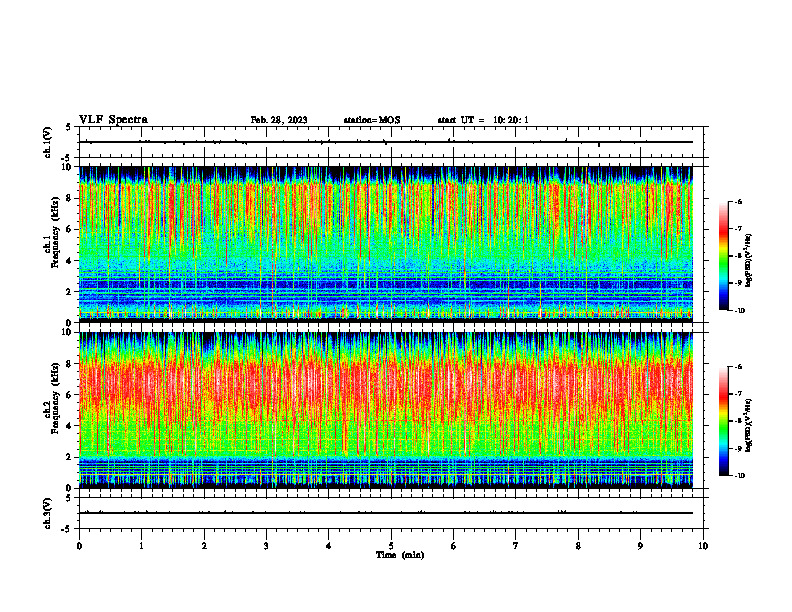
Task: Click the ch.1 color bar 'log(PSD)' units label
Action: coord(750,261)
